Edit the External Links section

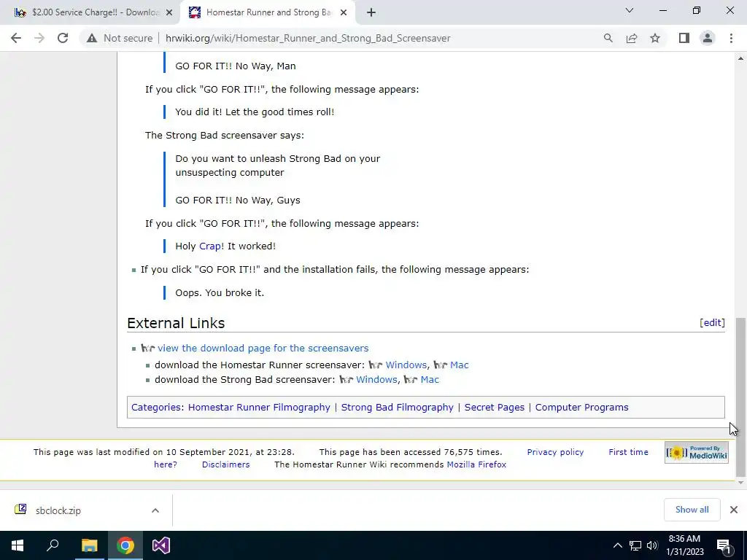tap(712, 323)
